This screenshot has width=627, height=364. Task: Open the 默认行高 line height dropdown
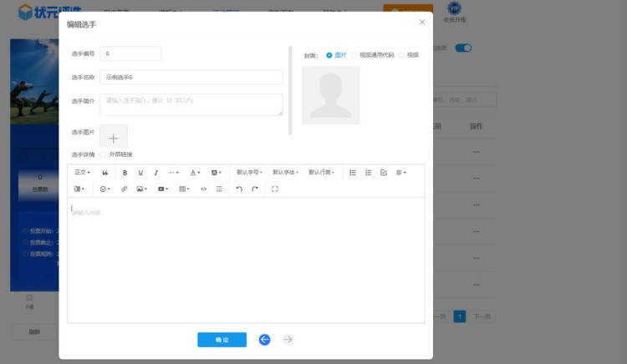tap(321, 173)
